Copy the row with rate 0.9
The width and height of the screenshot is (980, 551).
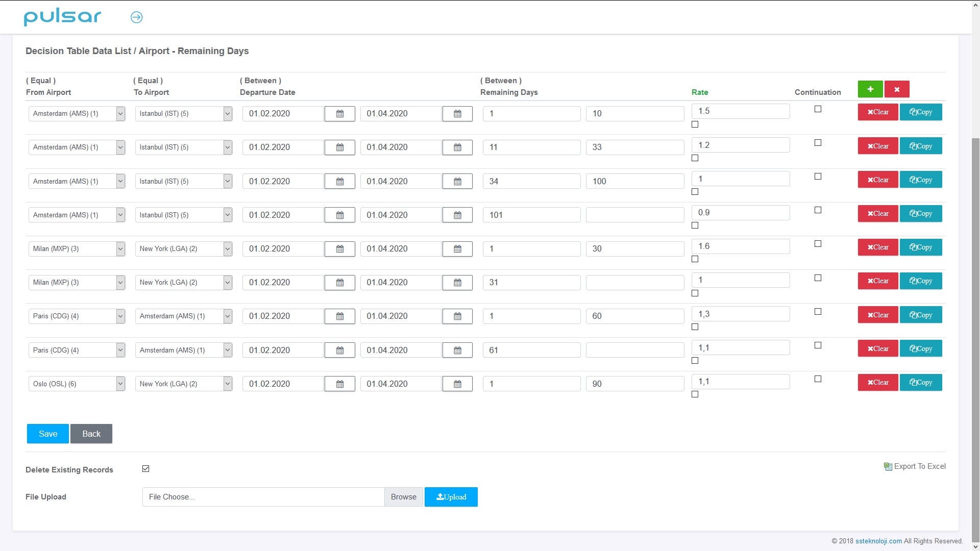(x=920, y=213)
